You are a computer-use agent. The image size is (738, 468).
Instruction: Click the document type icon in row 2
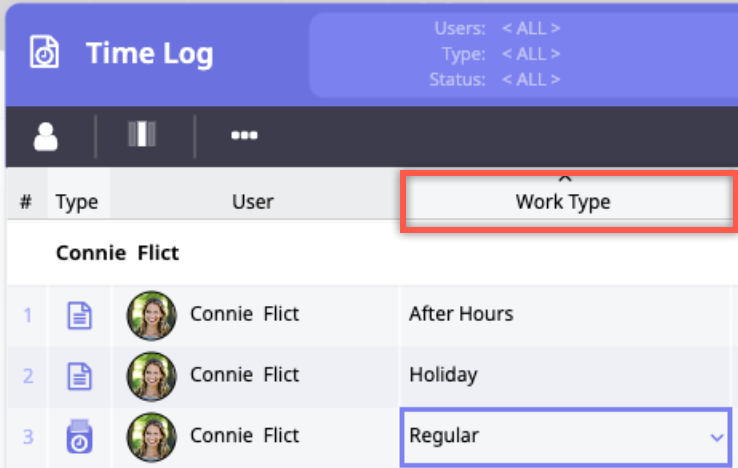click(x=78, y=376)
